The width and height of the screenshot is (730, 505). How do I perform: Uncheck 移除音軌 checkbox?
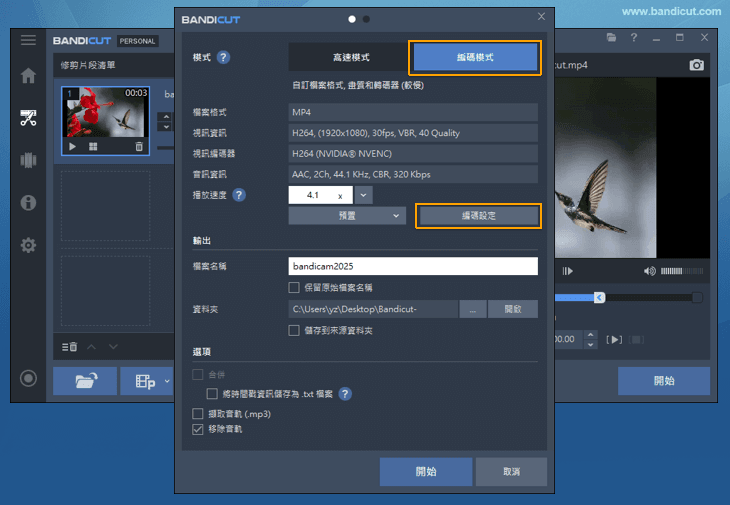coord(198,429)
